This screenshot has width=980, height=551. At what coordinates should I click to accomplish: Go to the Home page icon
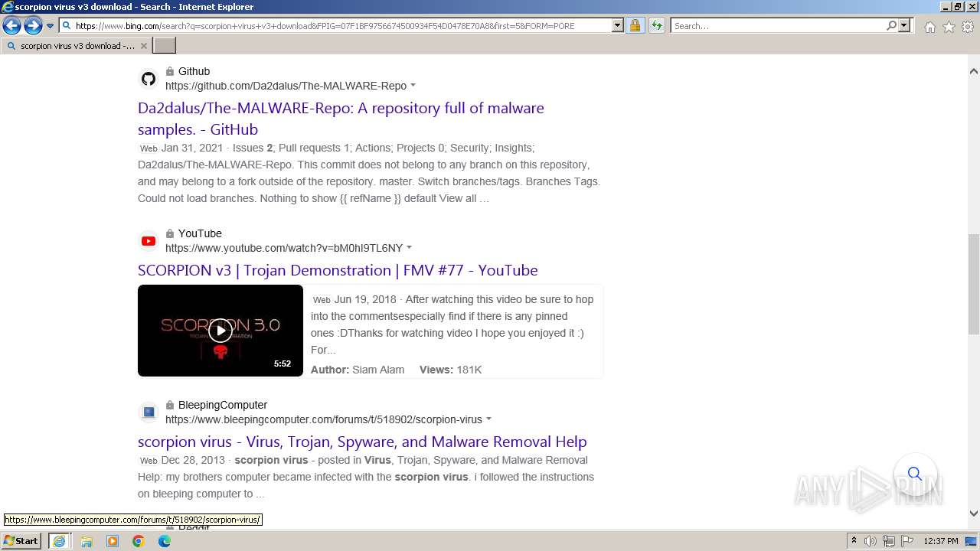click(929, 27)
